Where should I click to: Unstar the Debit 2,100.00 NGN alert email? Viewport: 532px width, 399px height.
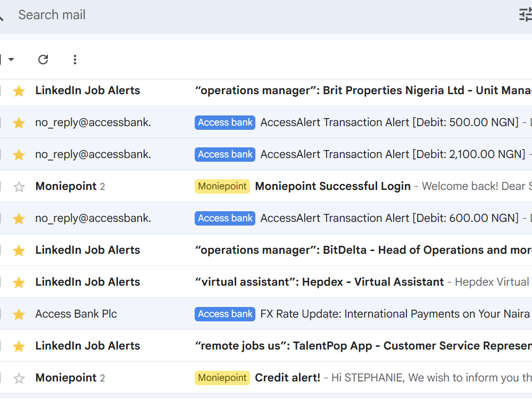pyautogui.click(x=19, y=155)
